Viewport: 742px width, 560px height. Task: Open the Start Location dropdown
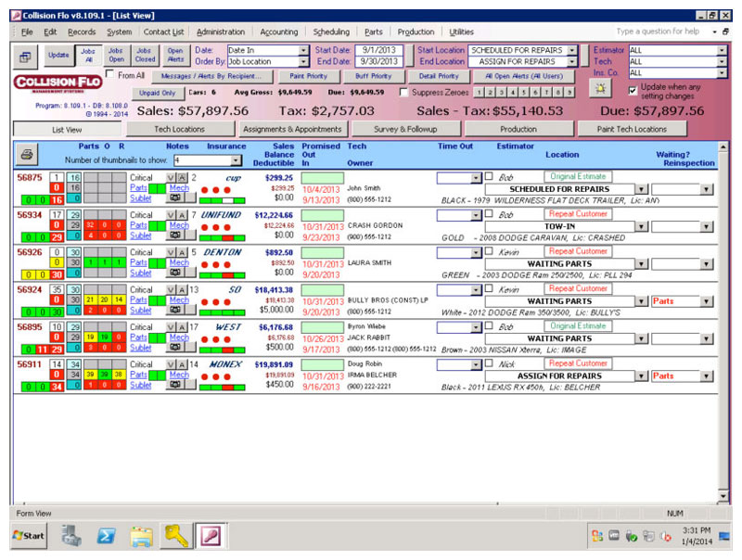click(572, 50)
